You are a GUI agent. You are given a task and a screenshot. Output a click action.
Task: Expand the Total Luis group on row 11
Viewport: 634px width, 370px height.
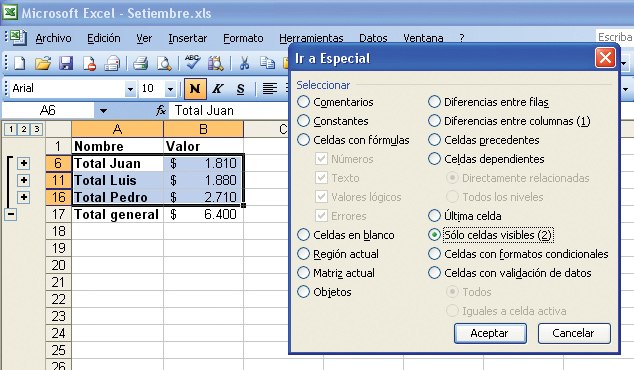pyautogui.click(x=24, y=180)
